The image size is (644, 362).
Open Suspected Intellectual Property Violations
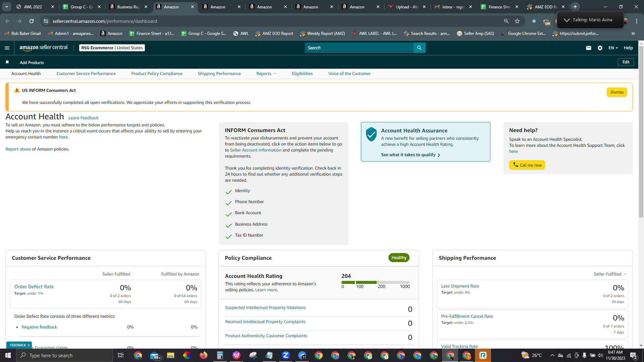[x=265, y=308]
